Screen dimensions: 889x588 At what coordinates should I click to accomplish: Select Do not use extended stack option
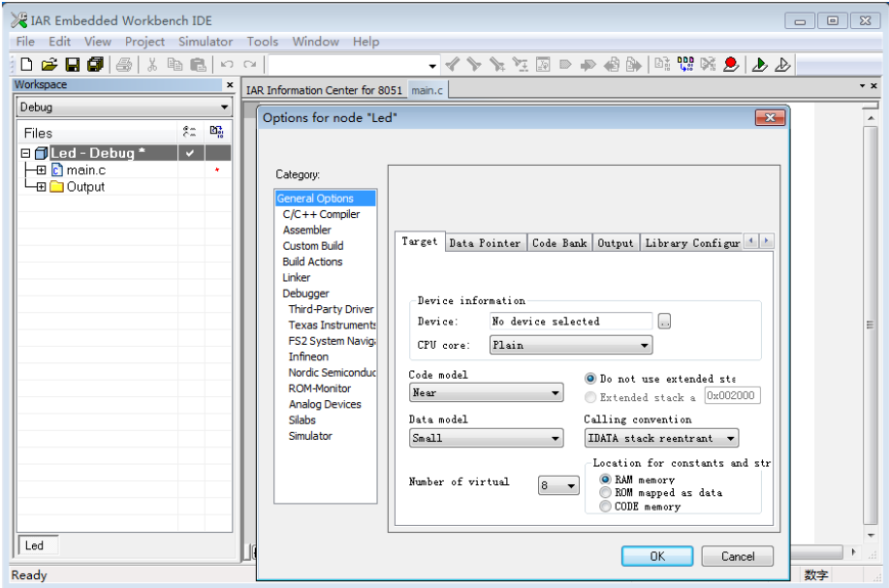590,379
